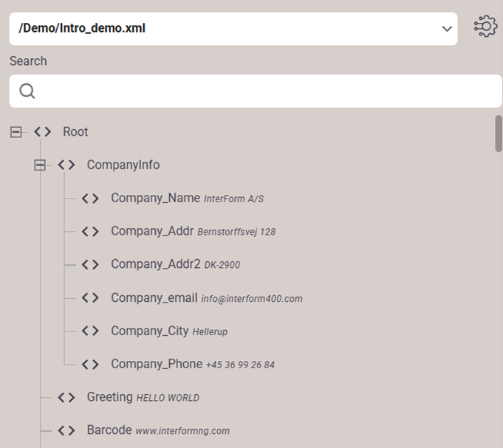Select the Greeting HELLO WORLD node
The image size is (503, 448).
[110, 397]
